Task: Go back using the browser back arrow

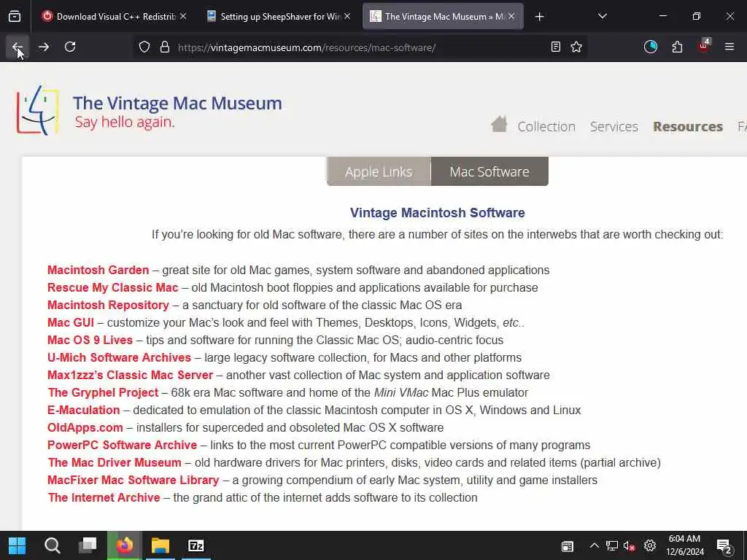Action: pos(18,47)
